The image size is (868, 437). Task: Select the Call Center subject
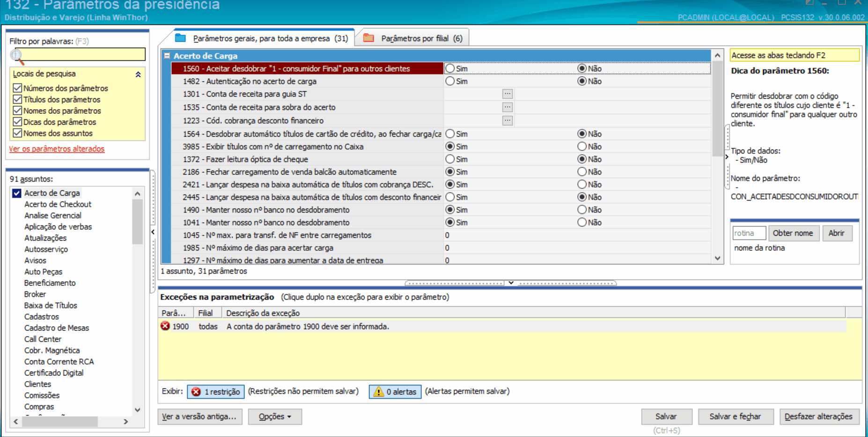(43, 339)
